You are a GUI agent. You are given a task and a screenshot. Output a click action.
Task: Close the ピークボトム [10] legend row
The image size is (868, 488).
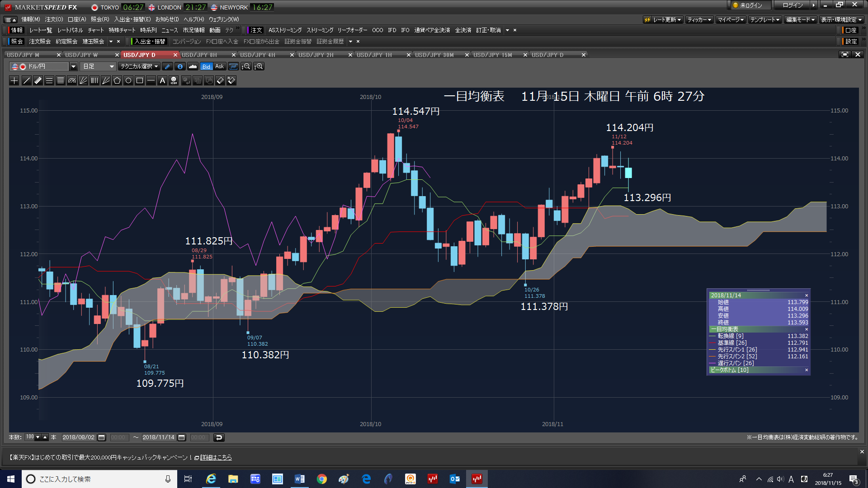point(806,370)
